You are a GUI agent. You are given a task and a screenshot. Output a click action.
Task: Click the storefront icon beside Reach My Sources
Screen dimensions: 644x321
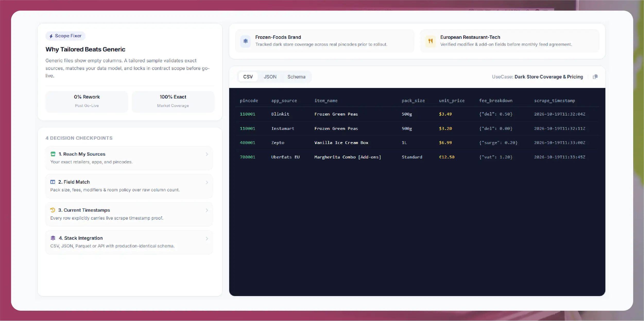tap(53, 154)
